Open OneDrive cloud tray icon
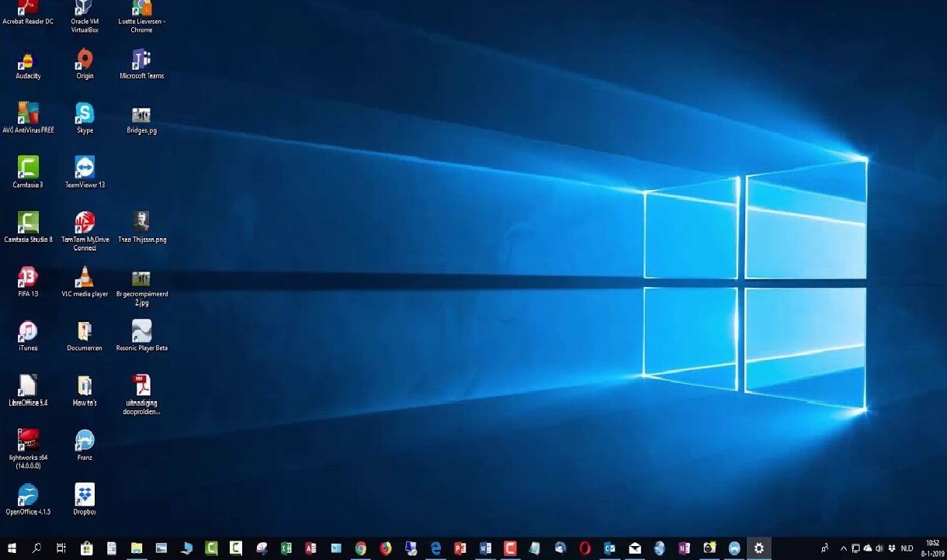947x560 pixels. point(868,548)
